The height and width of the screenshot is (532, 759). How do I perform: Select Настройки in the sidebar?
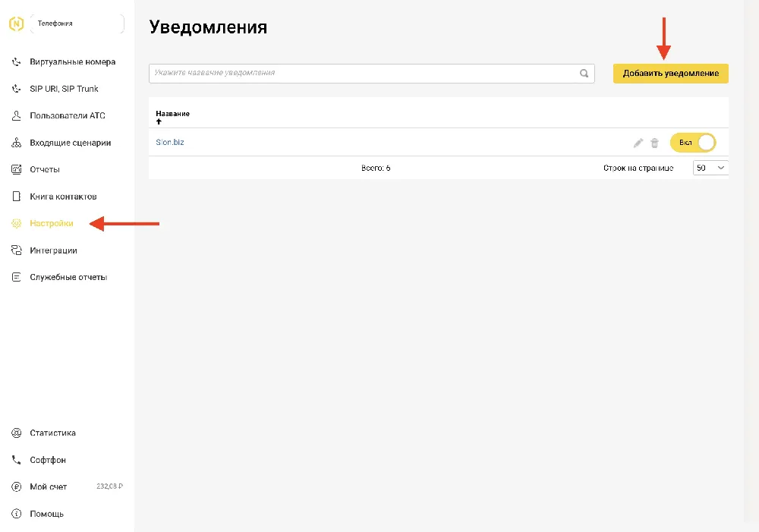(x=52, y=223)
